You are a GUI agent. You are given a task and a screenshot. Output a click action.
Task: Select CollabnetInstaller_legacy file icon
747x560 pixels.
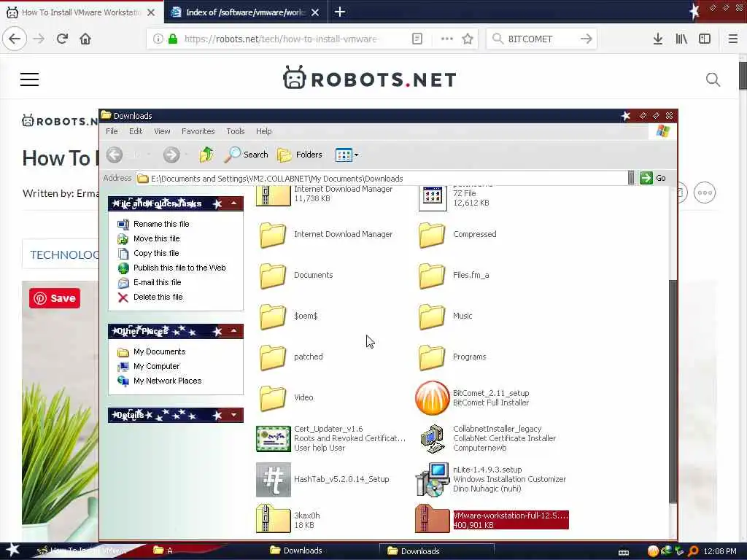(432, 438)
